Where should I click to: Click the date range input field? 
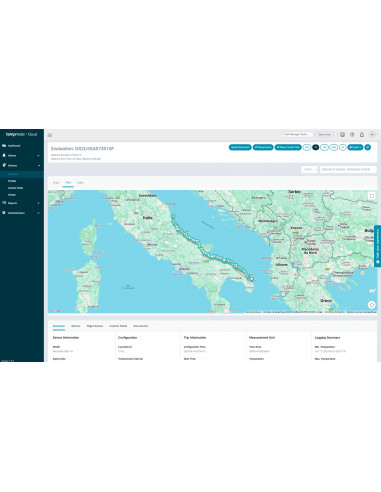point(348,169)
